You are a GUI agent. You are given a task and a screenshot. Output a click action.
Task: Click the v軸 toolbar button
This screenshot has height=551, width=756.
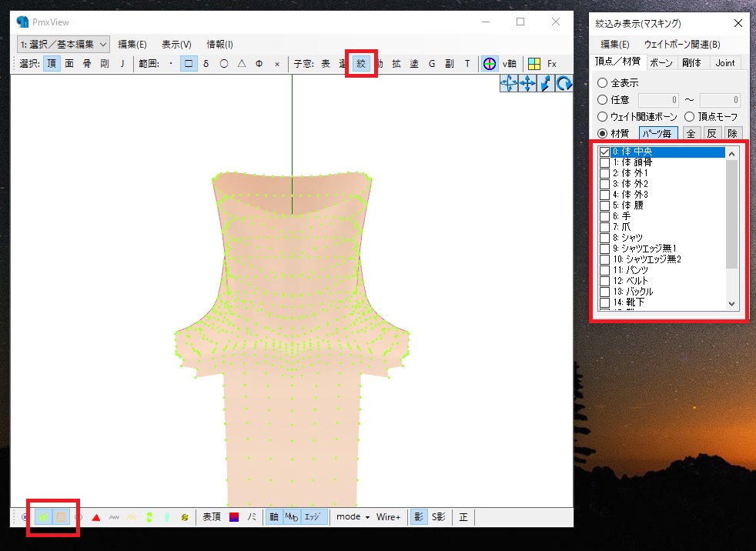(x=509, y=64)
